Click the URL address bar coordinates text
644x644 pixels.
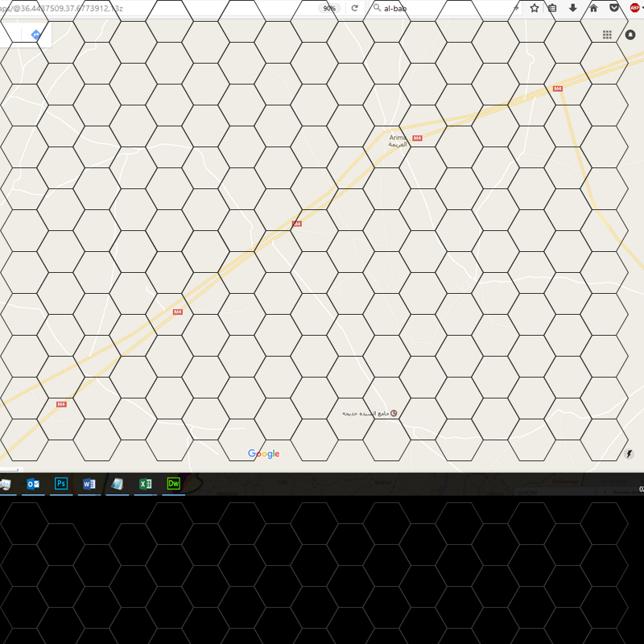62,8
